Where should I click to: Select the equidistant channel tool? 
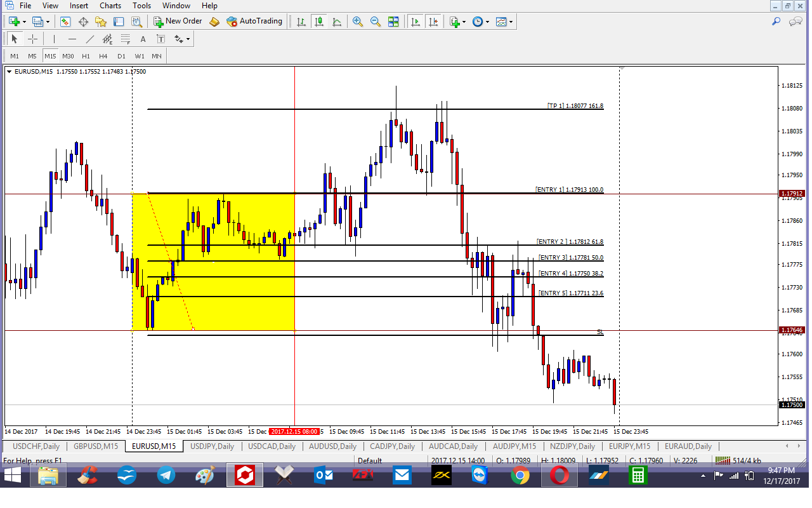point(108,39)
